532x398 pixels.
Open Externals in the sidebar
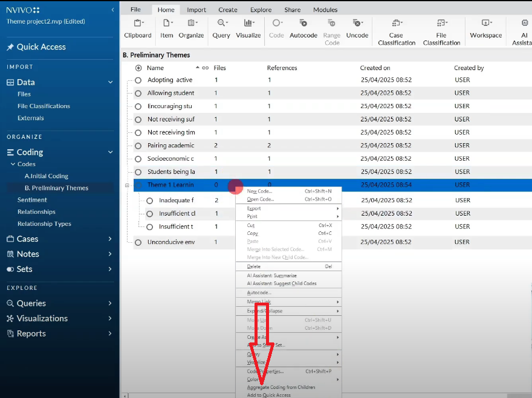coord(31,118)
